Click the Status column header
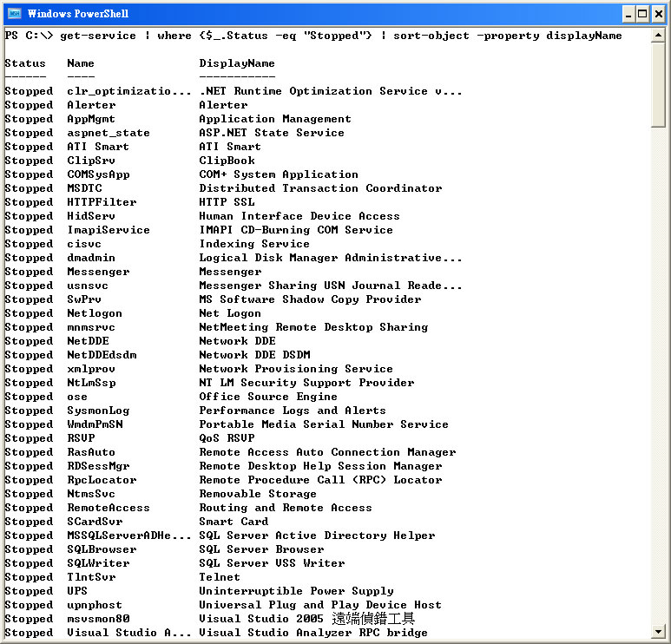This screenshot has width=671, height=644. pyautogui.click(x=25, y=63)
